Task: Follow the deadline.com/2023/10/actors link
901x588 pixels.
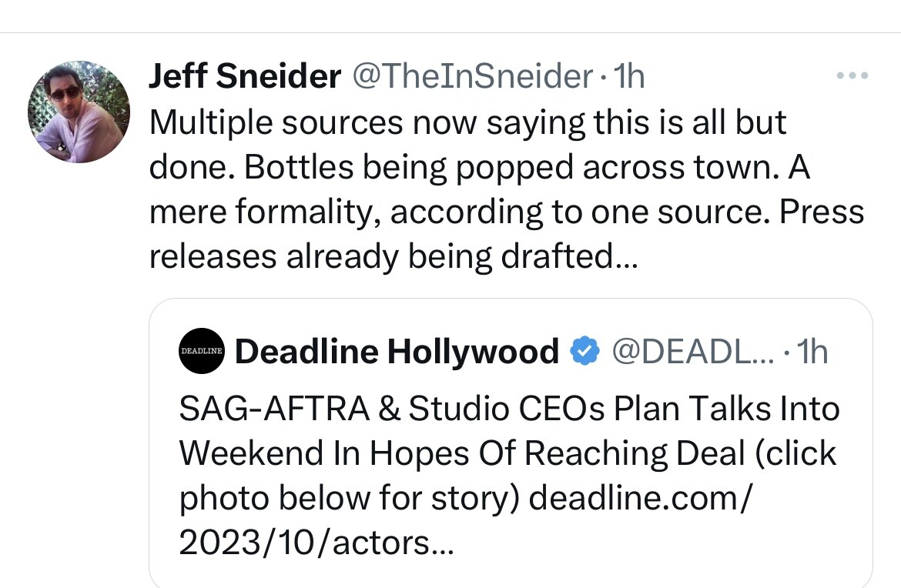Action: (x=639, y=499)
